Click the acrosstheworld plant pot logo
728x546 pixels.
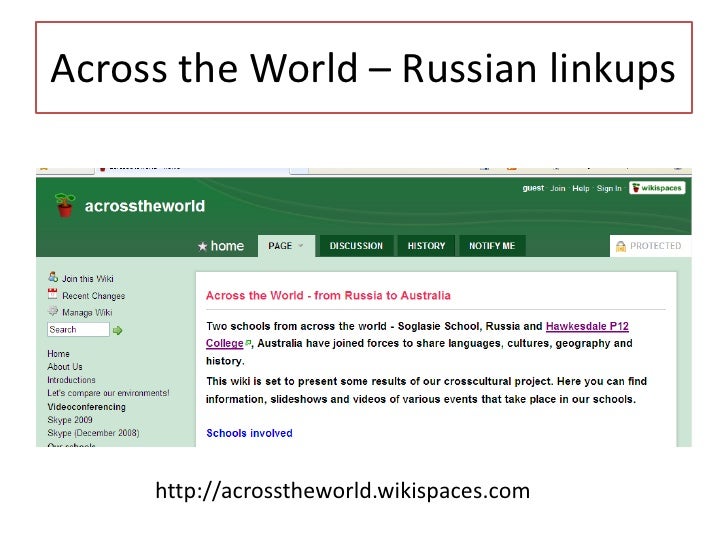point(65,205)
